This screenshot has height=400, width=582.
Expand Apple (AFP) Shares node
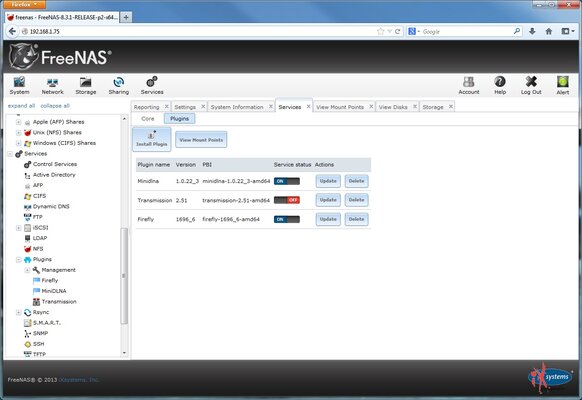19,122
